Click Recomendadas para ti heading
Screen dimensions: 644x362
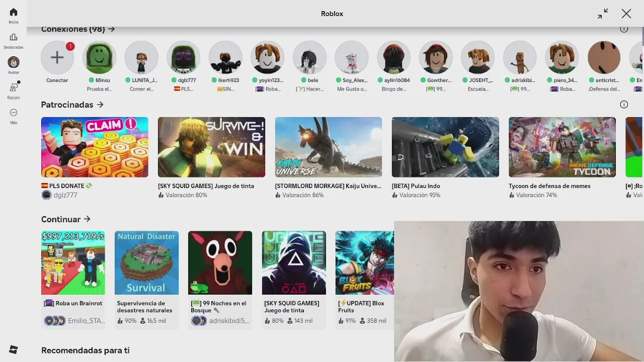point(86,350)
